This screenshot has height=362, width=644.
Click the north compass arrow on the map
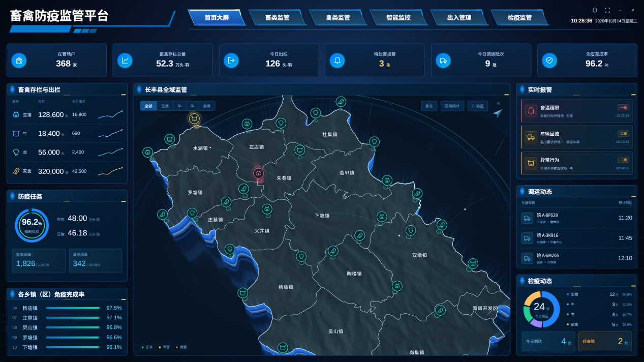498,113
